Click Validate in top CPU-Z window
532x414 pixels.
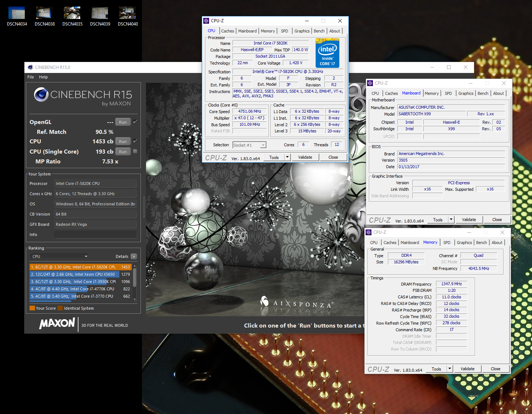305,157
